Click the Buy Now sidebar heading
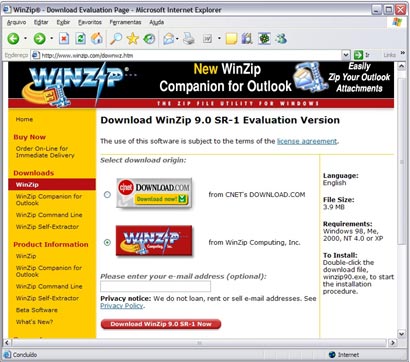The height and width of the screenshot is (362, 410). (x=29, y=137)
